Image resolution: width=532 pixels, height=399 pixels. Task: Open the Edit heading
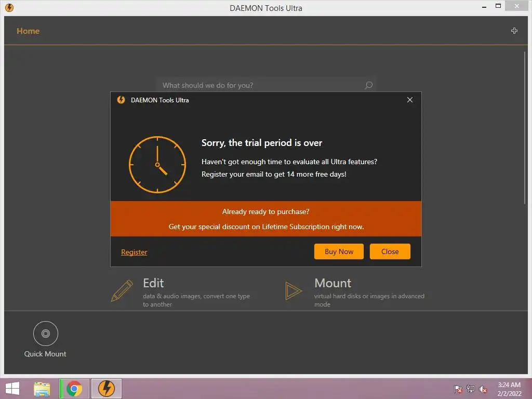point(153,283)
